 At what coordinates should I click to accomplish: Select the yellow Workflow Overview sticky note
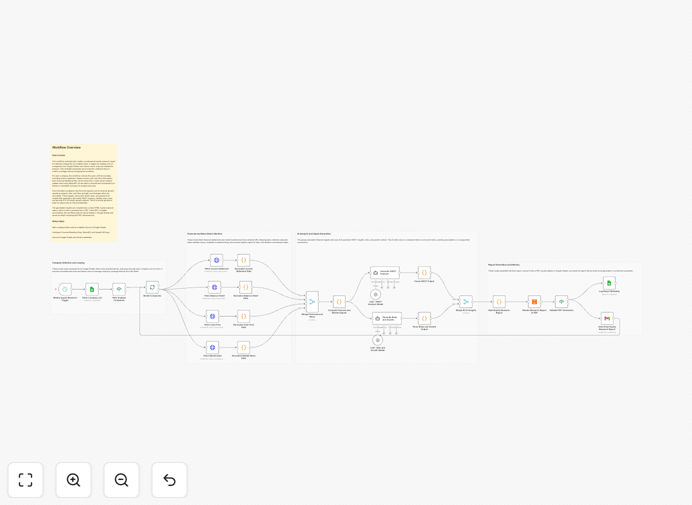click(x=84, y=192)
